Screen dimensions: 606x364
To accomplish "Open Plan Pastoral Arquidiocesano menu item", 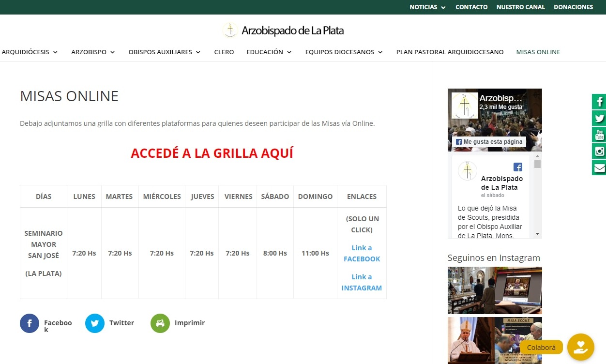I will click(450, 52).
